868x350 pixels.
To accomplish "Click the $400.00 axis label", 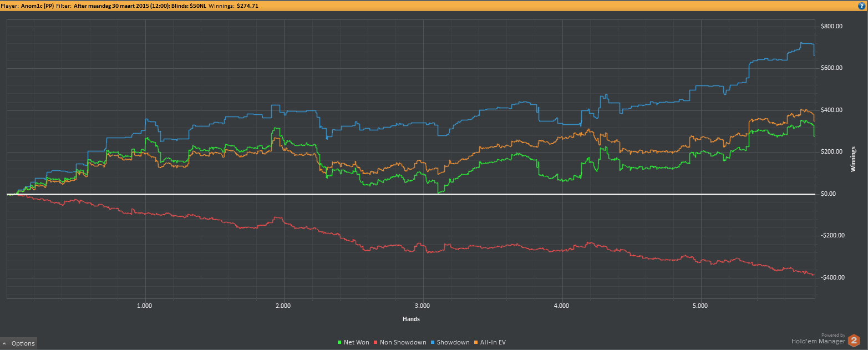I will coord(831,110).
